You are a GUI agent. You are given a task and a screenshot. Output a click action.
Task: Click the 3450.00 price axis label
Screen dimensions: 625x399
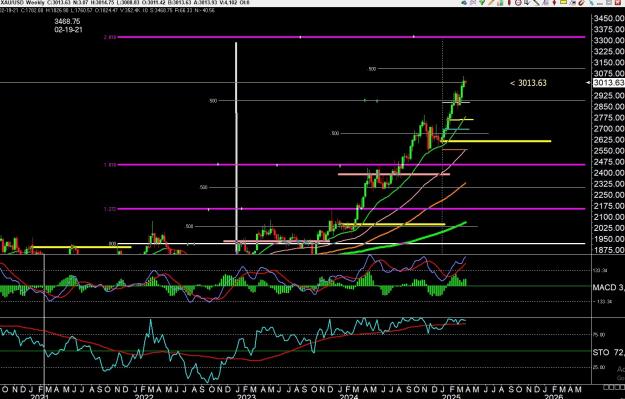point(609,18)
